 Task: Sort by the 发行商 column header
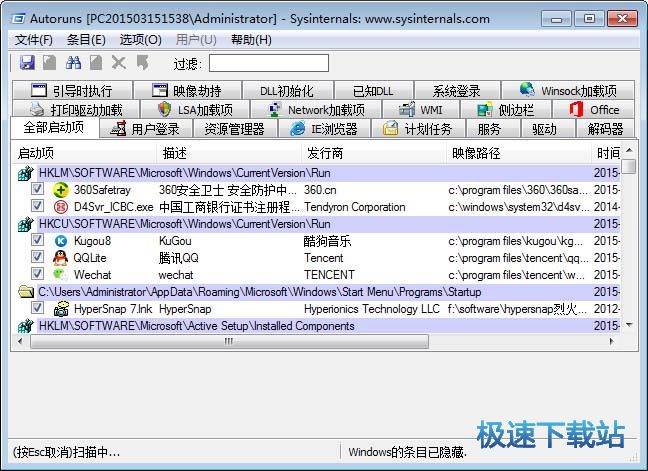coord(326,153)
